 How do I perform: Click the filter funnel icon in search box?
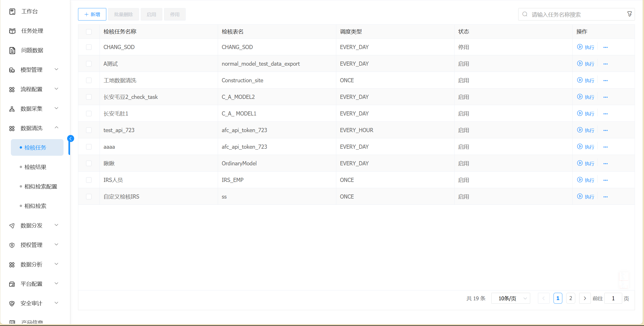pos(629,14)
